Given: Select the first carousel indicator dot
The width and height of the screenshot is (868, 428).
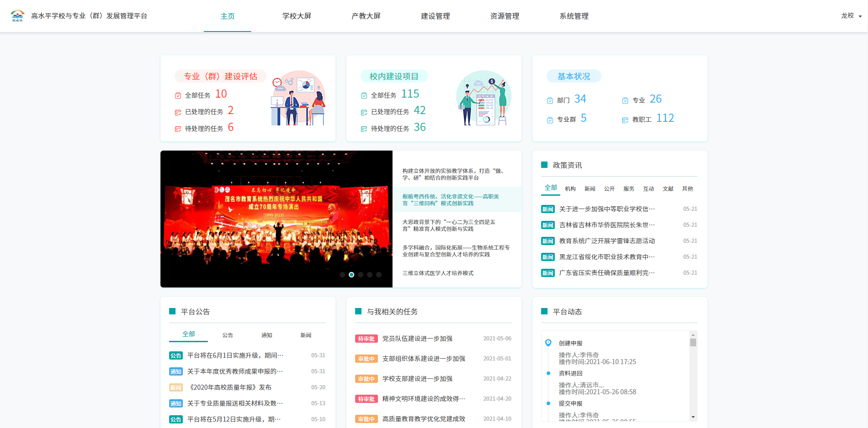Looking at the screenshot, I should [342, 275].
